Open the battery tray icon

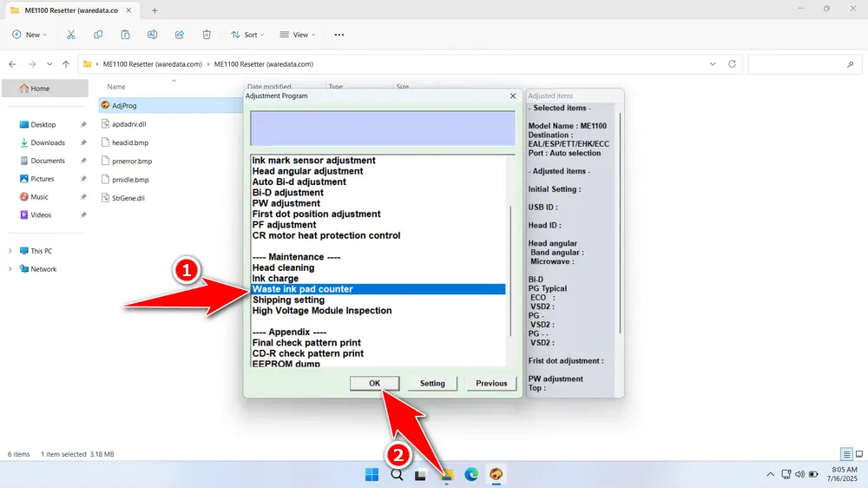tap(813, 474)
